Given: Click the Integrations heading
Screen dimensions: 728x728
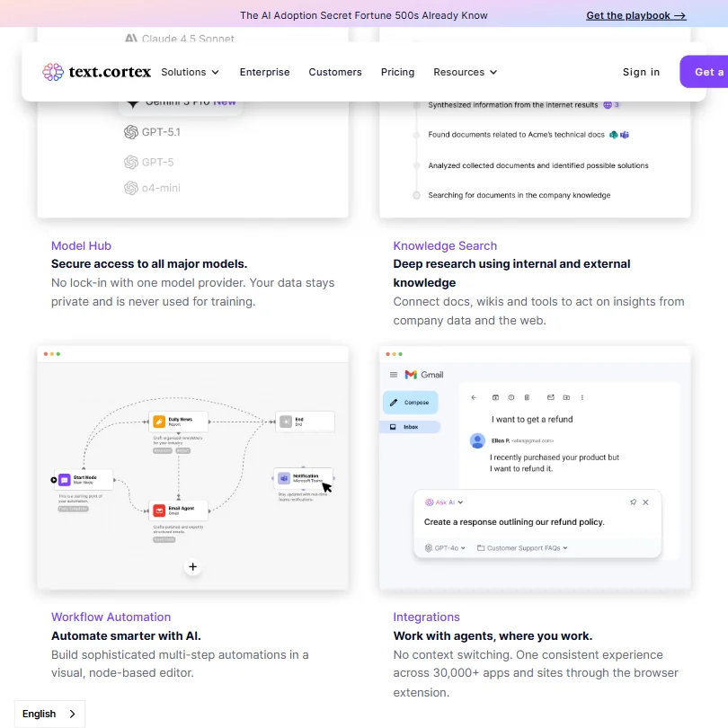Looking at the screenshot, I should (426, 617).
